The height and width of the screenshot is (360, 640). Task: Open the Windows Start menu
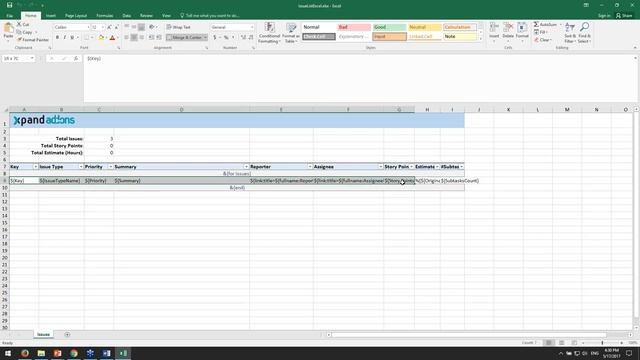8,353
